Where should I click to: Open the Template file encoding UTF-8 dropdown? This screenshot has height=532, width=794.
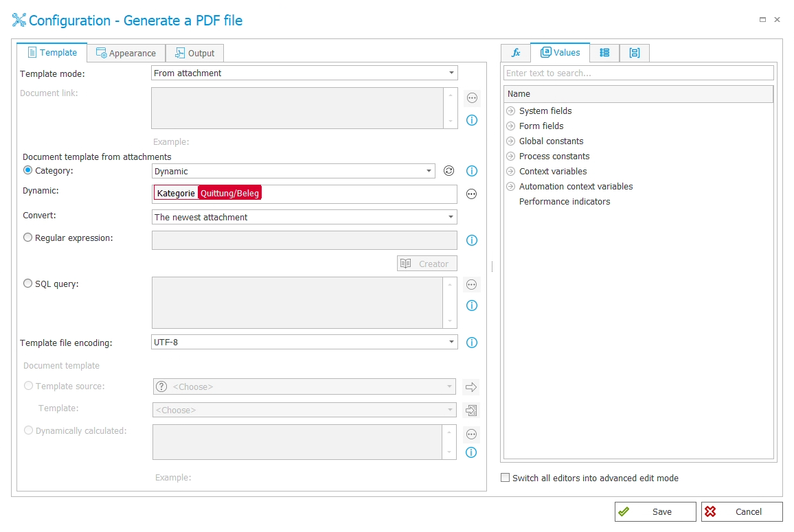[304, 342]
